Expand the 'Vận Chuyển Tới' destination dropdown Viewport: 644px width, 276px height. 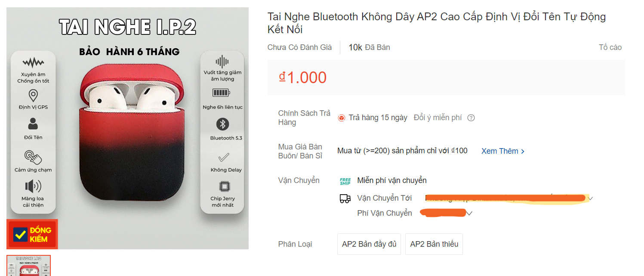591,198
